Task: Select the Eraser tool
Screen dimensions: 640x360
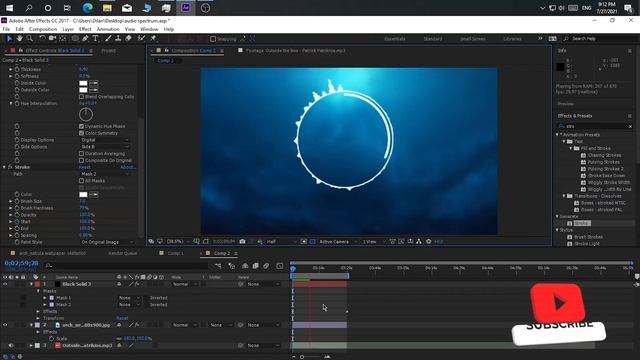Action: click(128, 39)
